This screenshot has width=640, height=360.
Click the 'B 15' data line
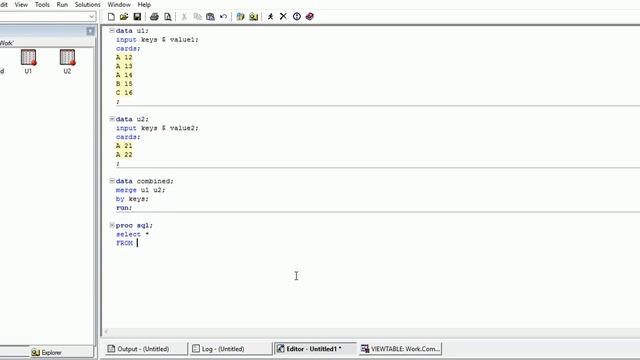tap(124, 84)
